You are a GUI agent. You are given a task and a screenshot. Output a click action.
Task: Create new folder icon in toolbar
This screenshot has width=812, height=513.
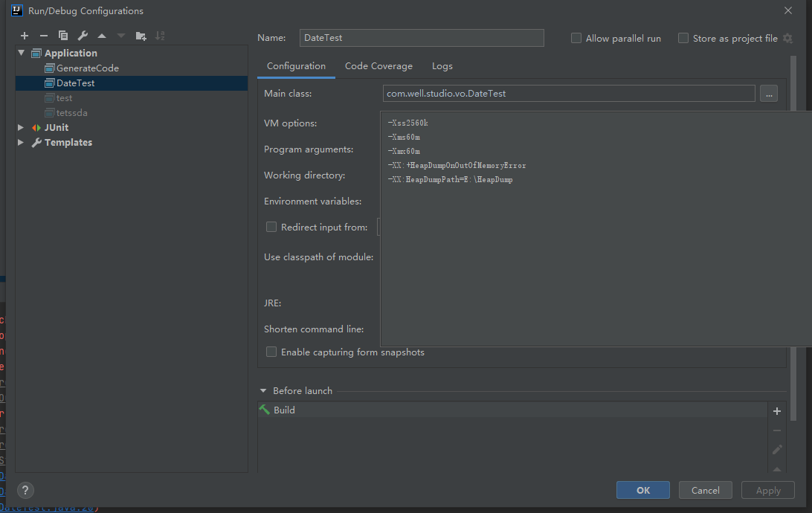(x=141, y=36)
